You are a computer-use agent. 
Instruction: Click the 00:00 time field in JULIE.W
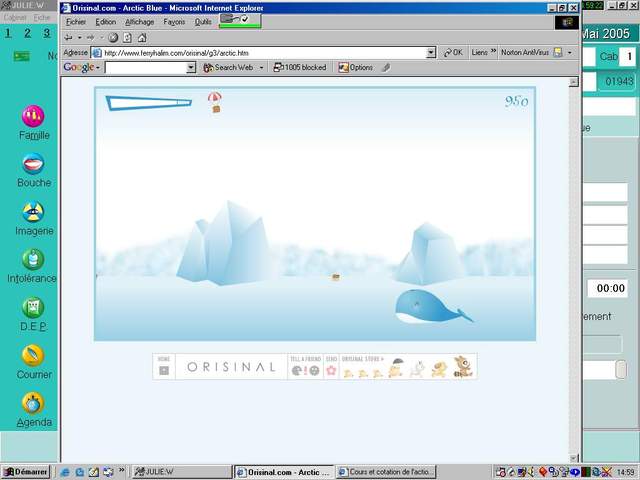point(610,288)
